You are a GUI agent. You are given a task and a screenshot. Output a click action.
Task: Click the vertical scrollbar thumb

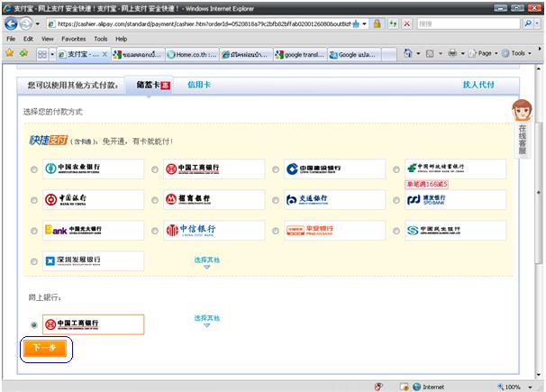click(x=539, y=193)
